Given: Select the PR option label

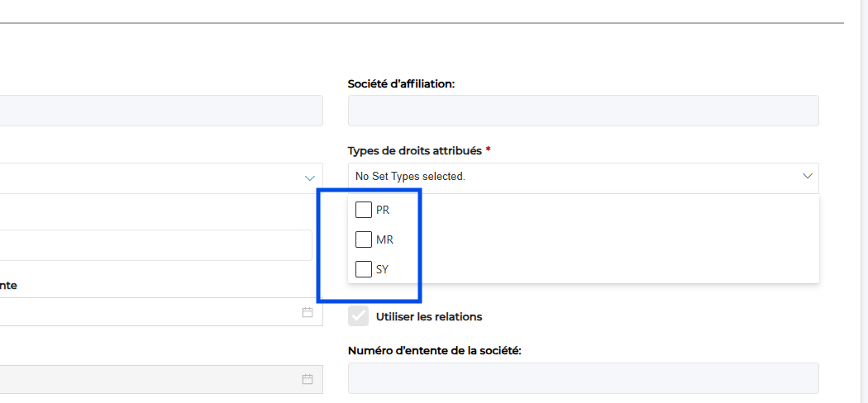Looking at the screenshot, I should (x=383, y=210).
